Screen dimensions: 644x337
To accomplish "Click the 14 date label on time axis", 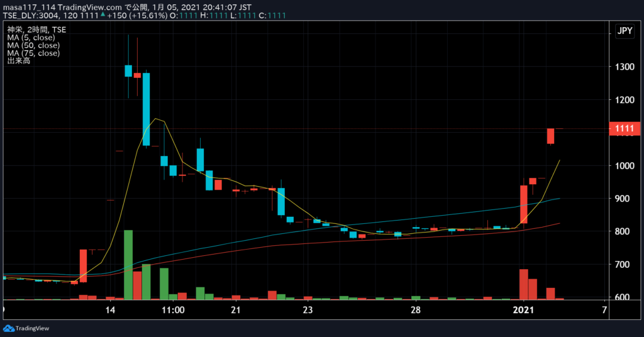I will click(x=110, y=310).
